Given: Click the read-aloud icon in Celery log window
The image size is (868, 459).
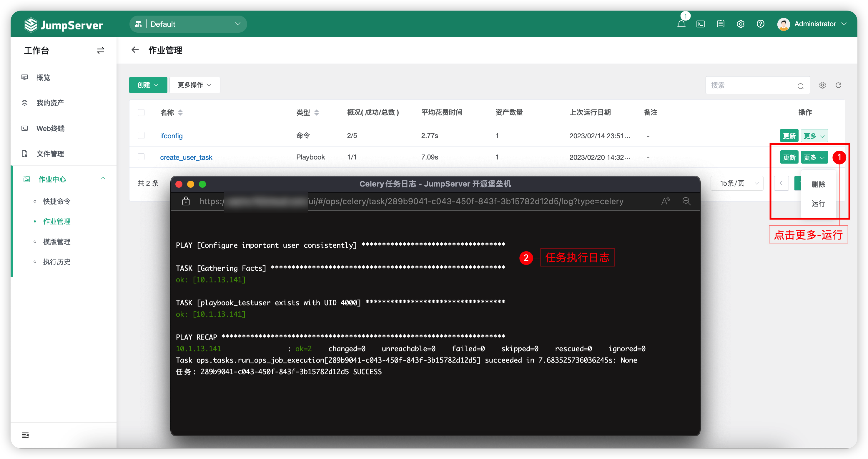Looking at the screenshot, I should pyautogui.click(x=666, y=201).
